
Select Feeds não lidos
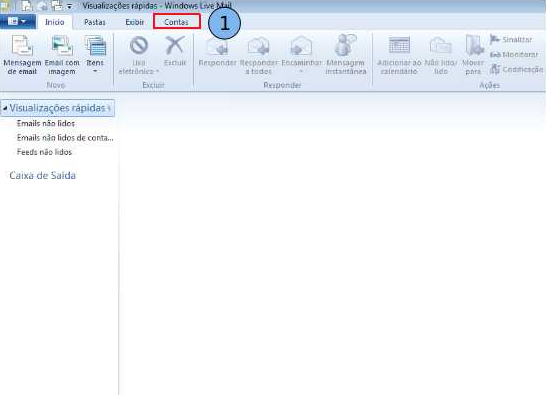pos(44,152)
